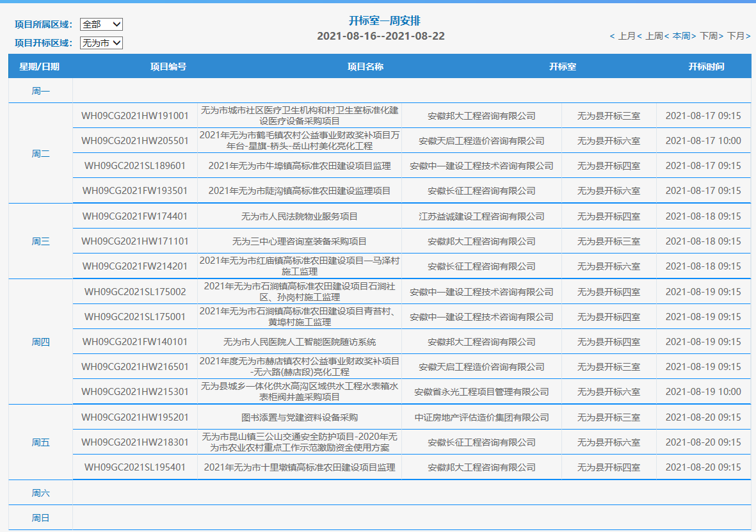
Task: Click the 项目名称 column header
Action: [x=366, y=67]
